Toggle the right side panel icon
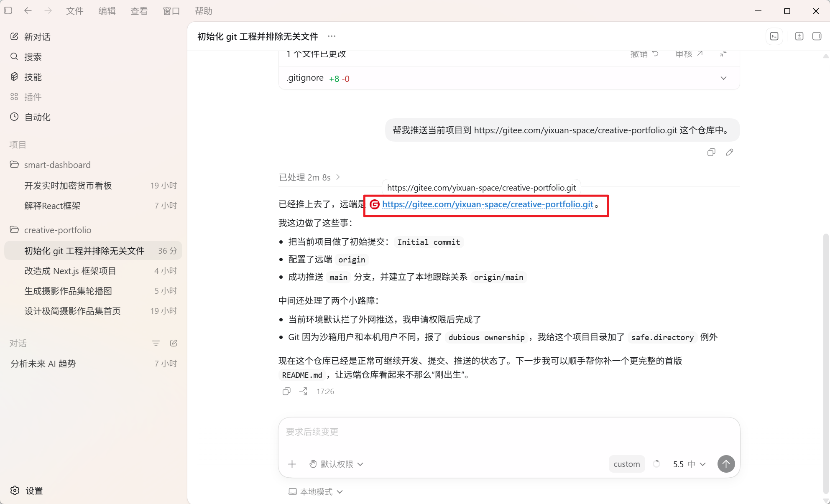830x504 pixels. pos(817,36)
